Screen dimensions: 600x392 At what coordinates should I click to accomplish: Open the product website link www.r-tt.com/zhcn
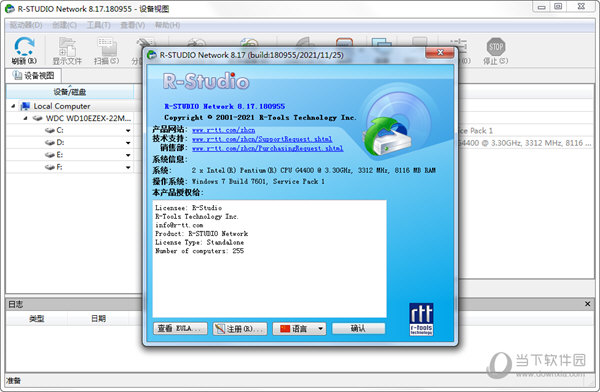[223, 130]
